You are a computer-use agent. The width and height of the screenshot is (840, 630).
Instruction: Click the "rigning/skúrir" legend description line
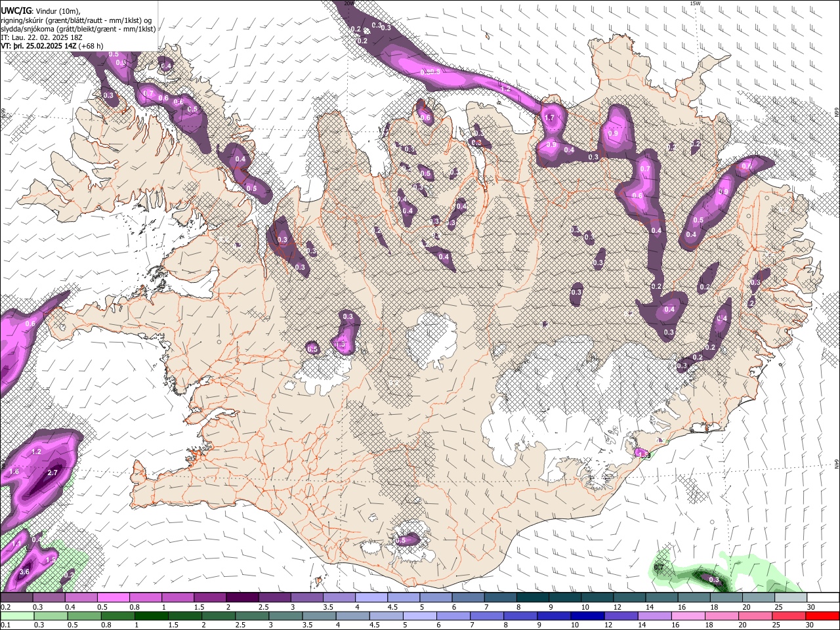coord(76,20)
